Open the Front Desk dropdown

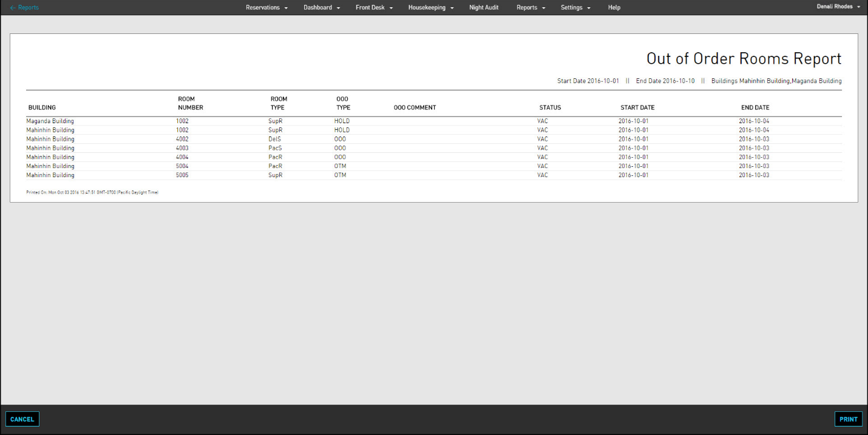[x=373, y=7]
